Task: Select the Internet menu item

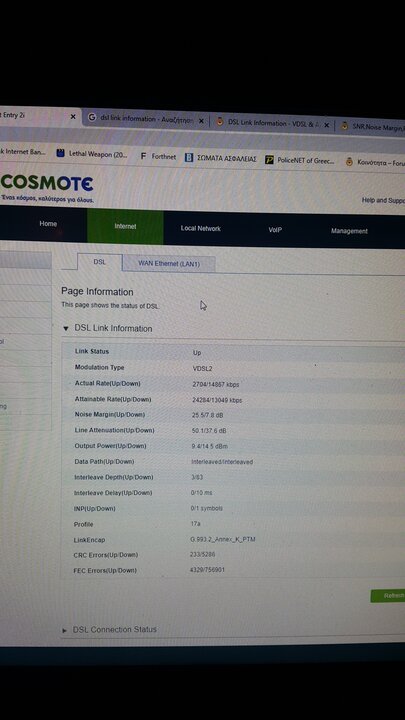Action: click(x=125, y=226)
